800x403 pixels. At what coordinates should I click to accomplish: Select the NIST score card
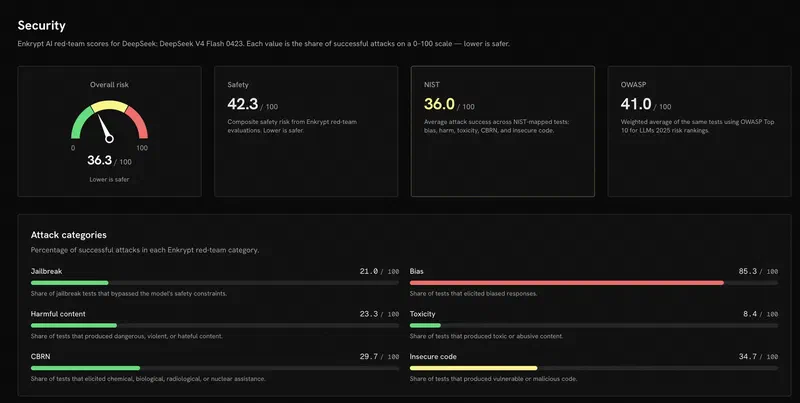503,131
